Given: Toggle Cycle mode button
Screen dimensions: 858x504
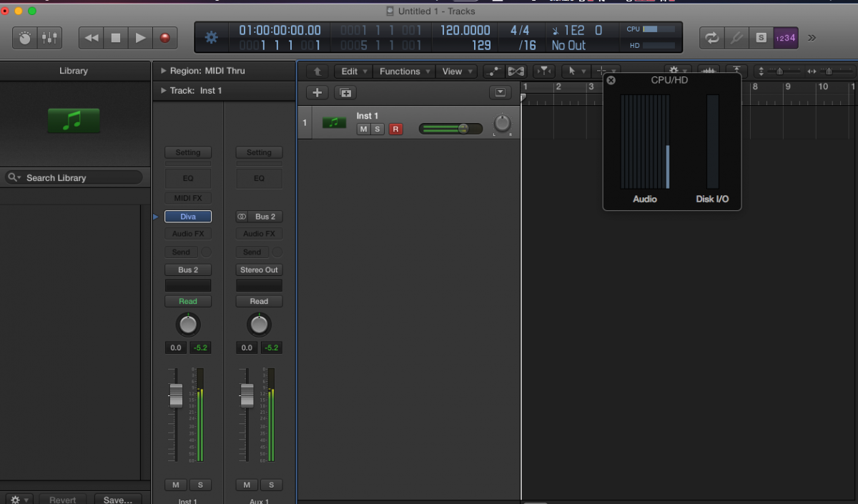Looking at the screenshot, I should [711, 38].
